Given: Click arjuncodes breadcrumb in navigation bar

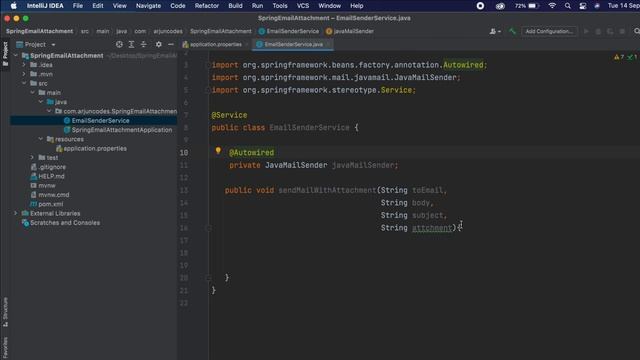Looking at the screenshot, I should (168, 31).
